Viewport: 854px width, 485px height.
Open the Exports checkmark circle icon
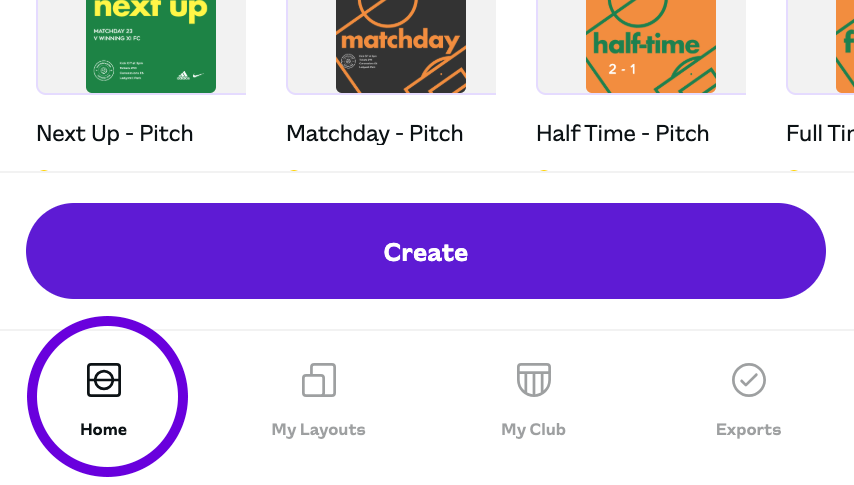(749, 380)
